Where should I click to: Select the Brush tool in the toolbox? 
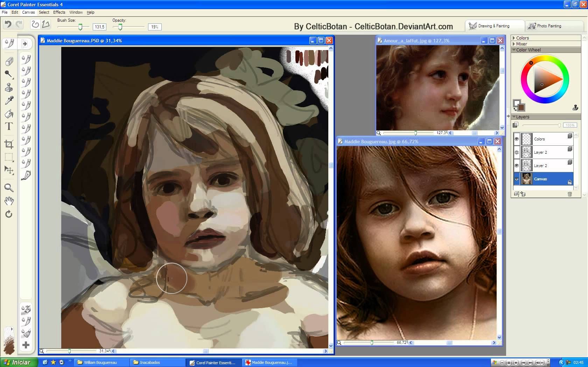tap(9, 43)
